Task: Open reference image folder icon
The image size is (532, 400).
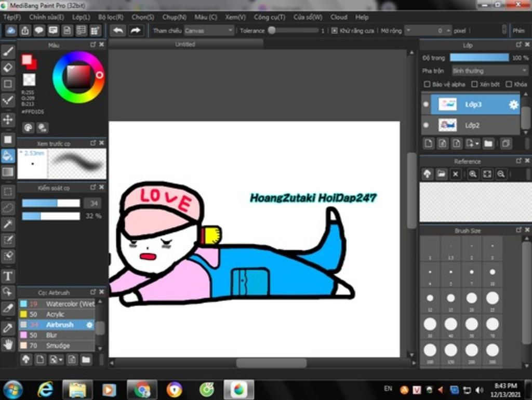Action: (442, 174)
